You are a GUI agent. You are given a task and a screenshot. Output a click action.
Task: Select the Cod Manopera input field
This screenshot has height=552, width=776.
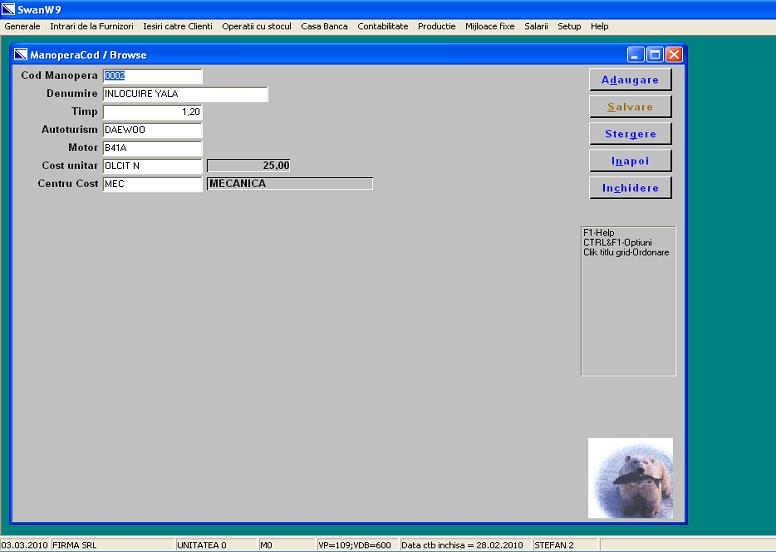(152, 76)
